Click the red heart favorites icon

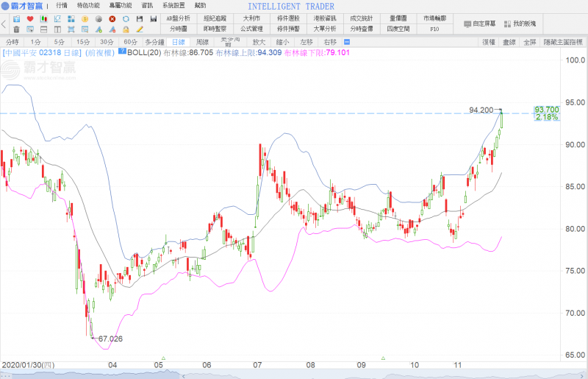click(29, 18)
